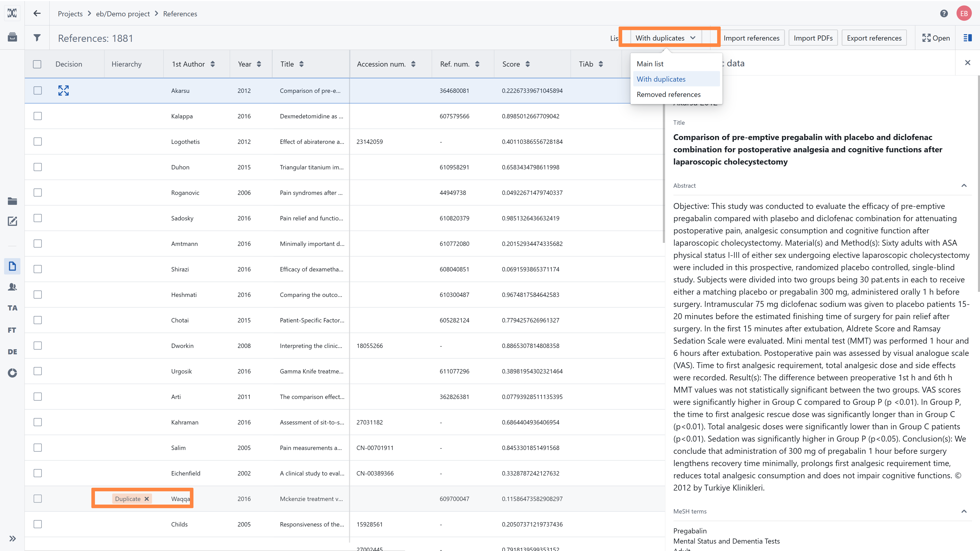Sort by TiAb column
The width and height of the screenshot is (980, 551).
601,64
